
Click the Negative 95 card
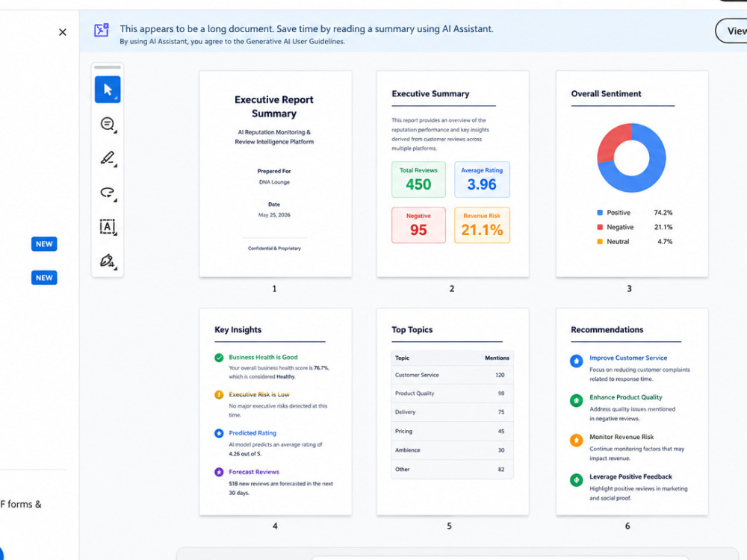pyautogui.click(x=418, y=225)
